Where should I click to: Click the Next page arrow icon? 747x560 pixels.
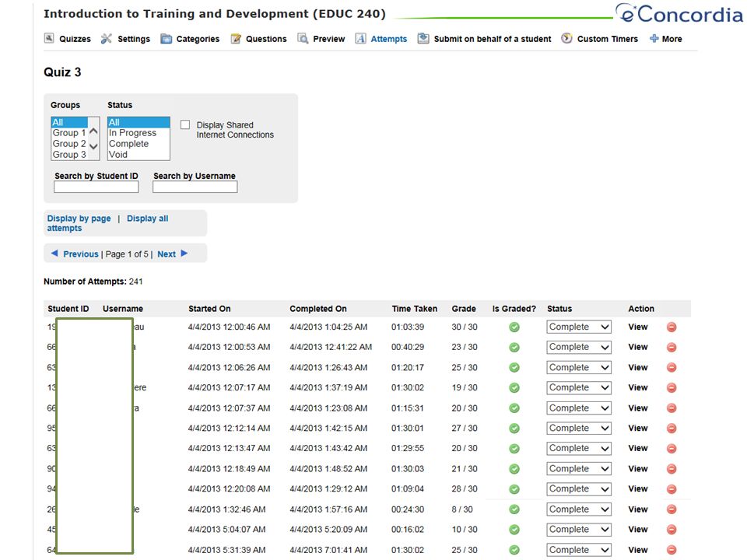pyautogui.click(x=184, y=254)
